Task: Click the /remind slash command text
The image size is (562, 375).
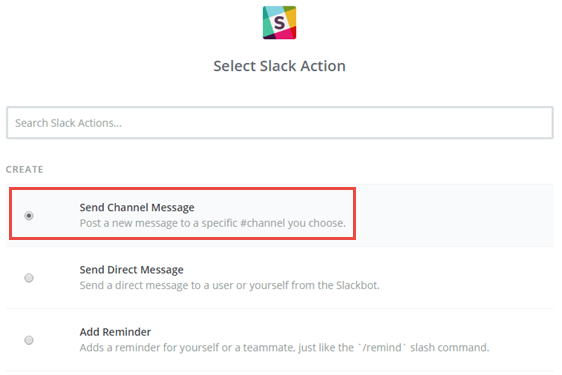Action: pyautogui.click(x=382, y=347)
